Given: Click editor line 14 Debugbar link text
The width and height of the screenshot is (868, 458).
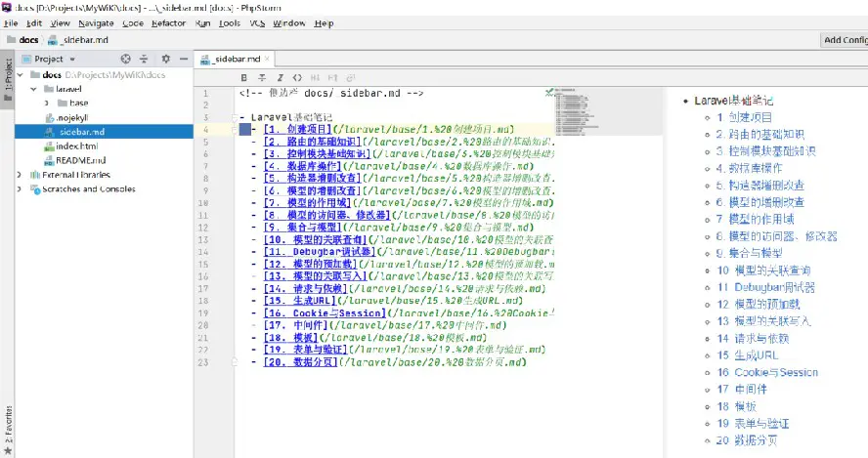Looking at the screenshot, I should [320, 252].
